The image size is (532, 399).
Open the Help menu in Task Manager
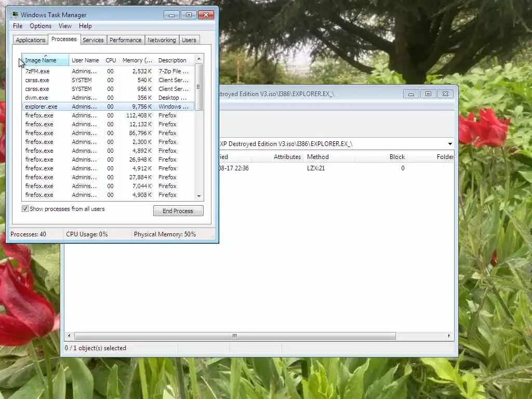(x=85, y=26)
